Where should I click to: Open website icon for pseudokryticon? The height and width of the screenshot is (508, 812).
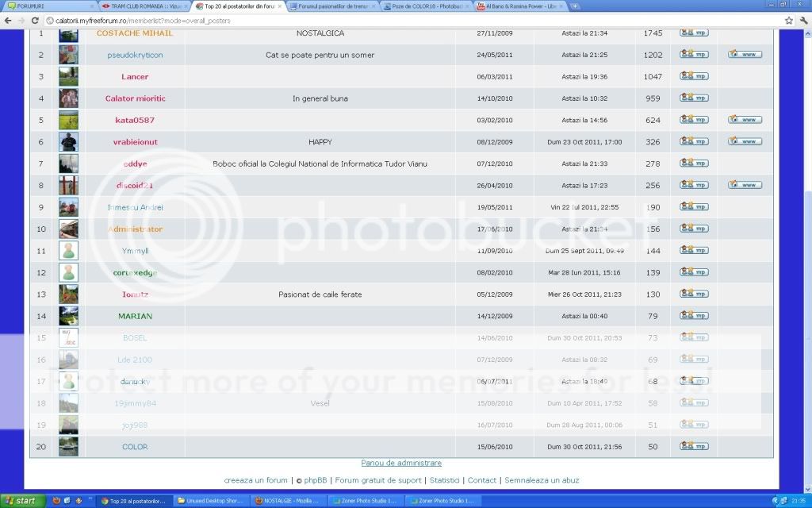(x=745, y=54)
